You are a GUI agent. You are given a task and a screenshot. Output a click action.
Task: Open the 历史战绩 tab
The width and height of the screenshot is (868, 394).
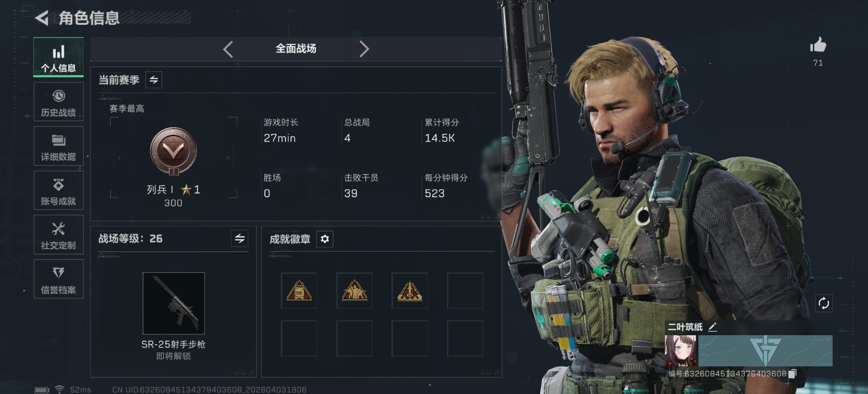(58, 102)
